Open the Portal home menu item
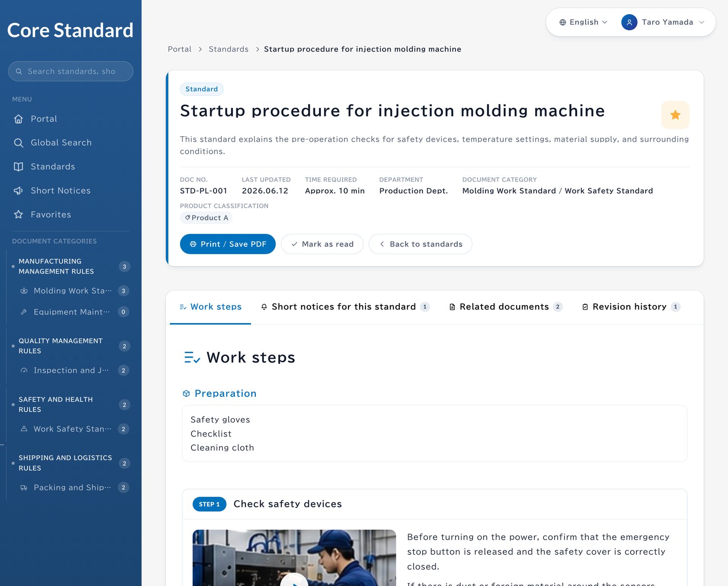The image size is (728, 586). point(70,119)
